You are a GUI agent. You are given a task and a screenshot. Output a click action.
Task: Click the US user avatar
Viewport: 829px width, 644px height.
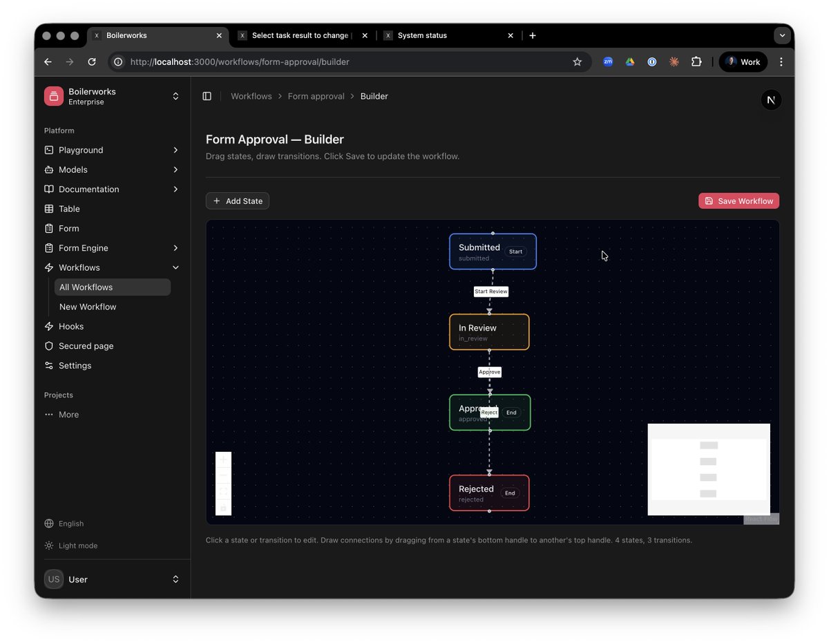coord(54,579)
